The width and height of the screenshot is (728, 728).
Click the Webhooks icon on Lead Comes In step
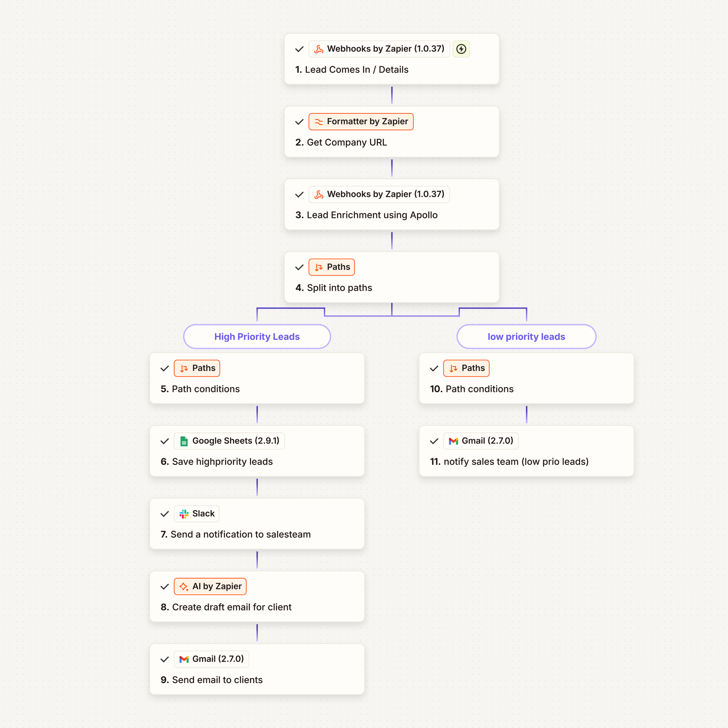click(319, 49)
